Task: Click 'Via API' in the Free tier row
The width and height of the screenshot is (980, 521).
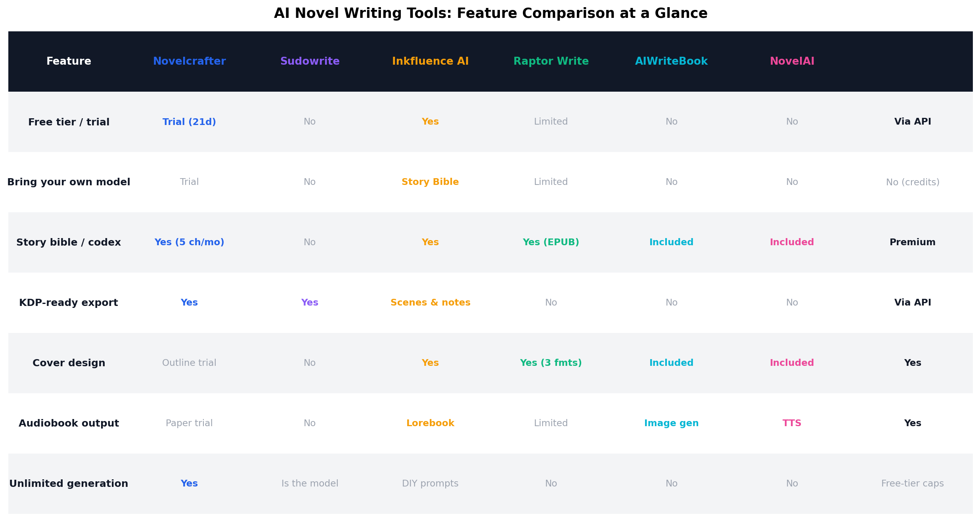Action: (913, 122)
